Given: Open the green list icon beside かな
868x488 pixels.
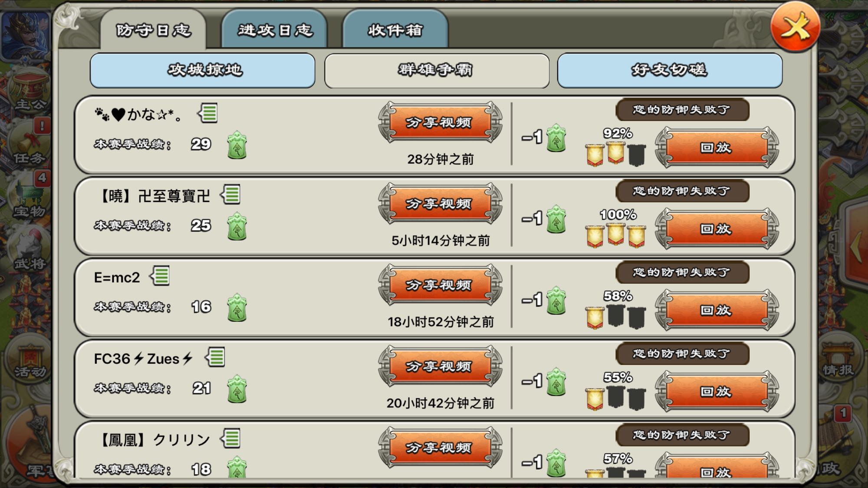Looking at the screenshot, I should 207,114.
